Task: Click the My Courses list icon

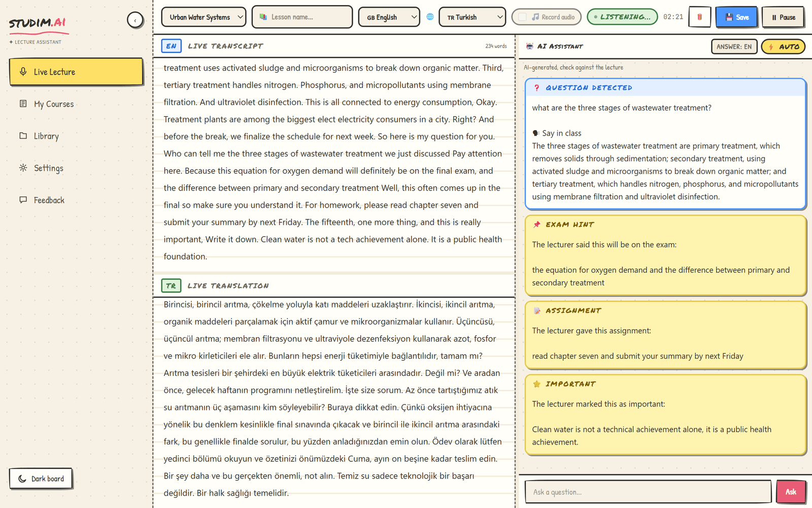Action: [23, 104]
